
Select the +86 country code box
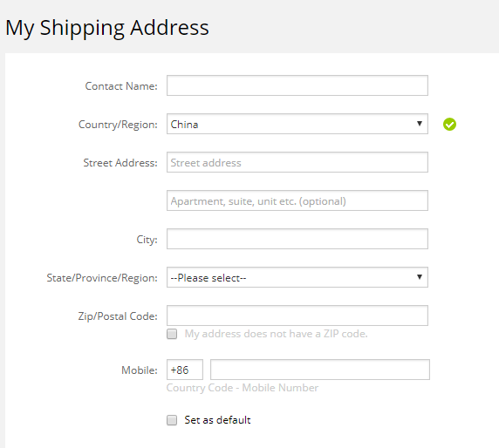coord(185,370)
